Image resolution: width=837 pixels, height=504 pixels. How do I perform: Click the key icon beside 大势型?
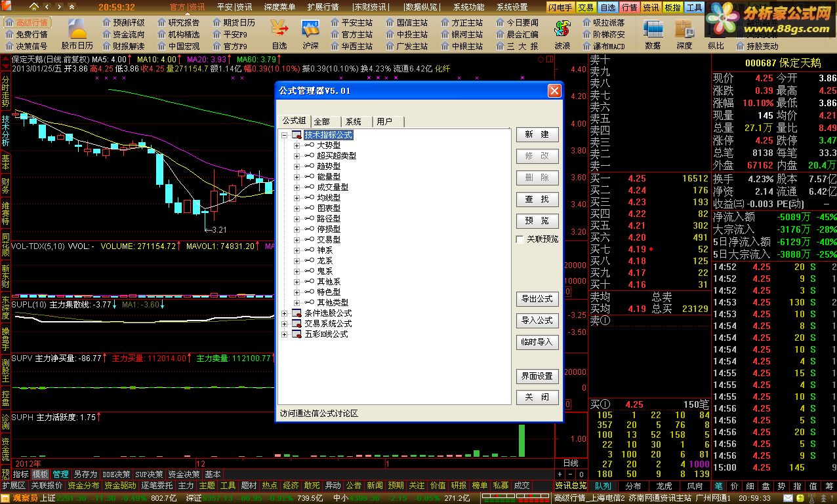click(308, 145)
